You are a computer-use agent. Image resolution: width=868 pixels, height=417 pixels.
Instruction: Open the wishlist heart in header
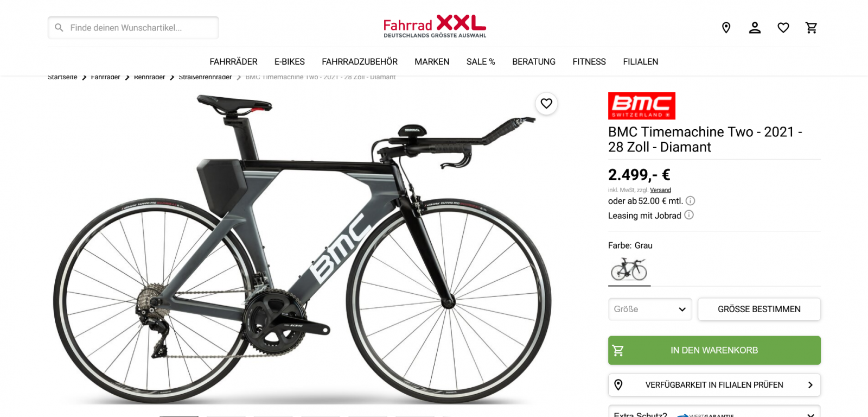[783, 28]
